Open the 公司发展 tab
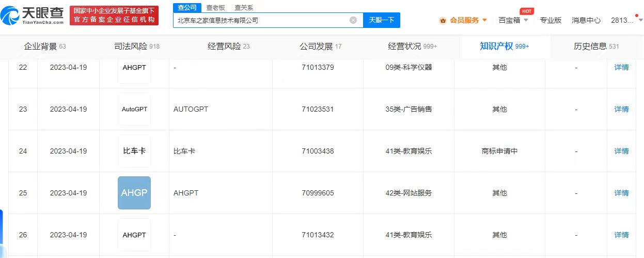 pyautogui.click(x=321, y=47)
